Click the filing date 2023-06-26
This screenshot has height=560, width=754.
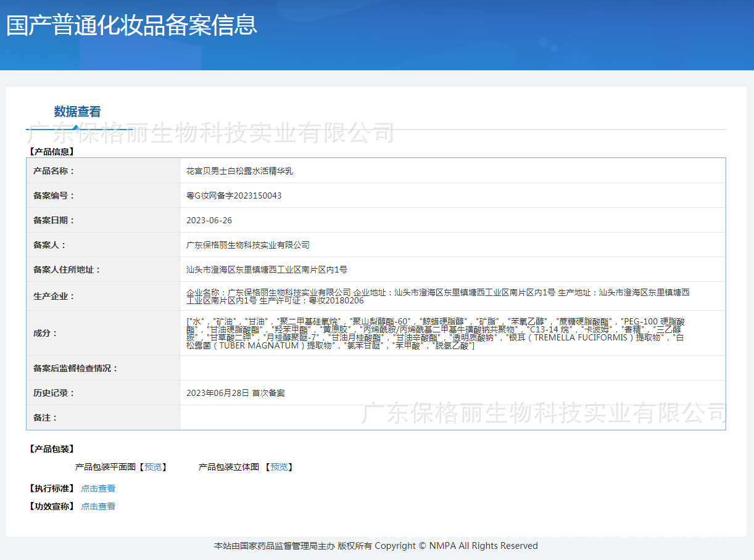click(x=209, y=220)
